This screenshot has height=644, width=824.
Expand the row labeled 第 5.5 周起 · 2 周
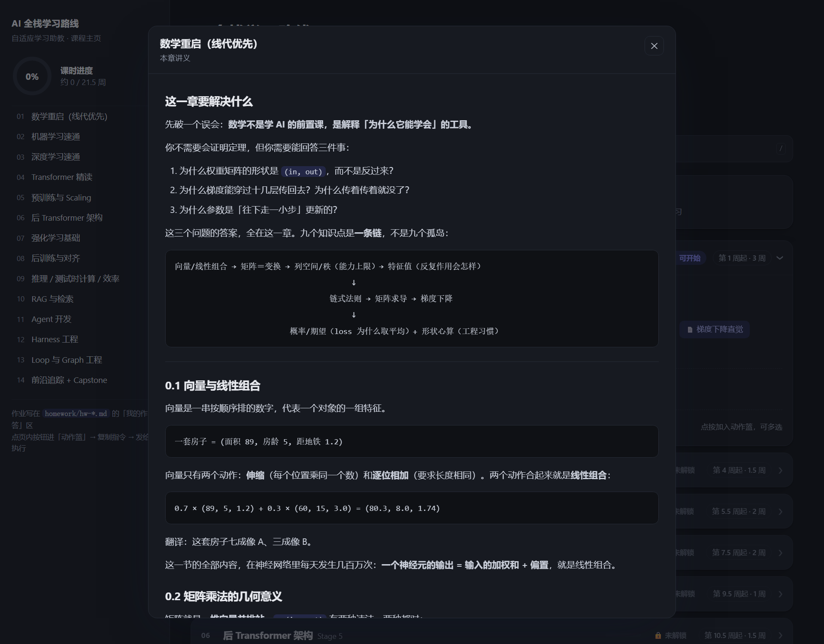[780, 512]
